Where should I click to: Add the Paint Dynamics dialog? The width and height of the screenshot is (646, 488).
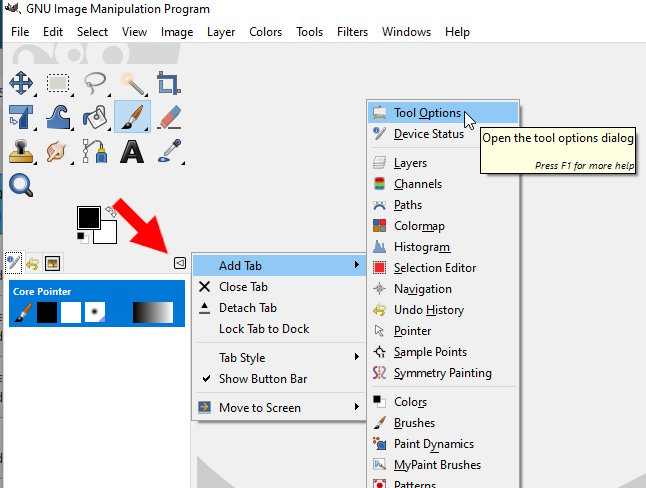[443, 444]
